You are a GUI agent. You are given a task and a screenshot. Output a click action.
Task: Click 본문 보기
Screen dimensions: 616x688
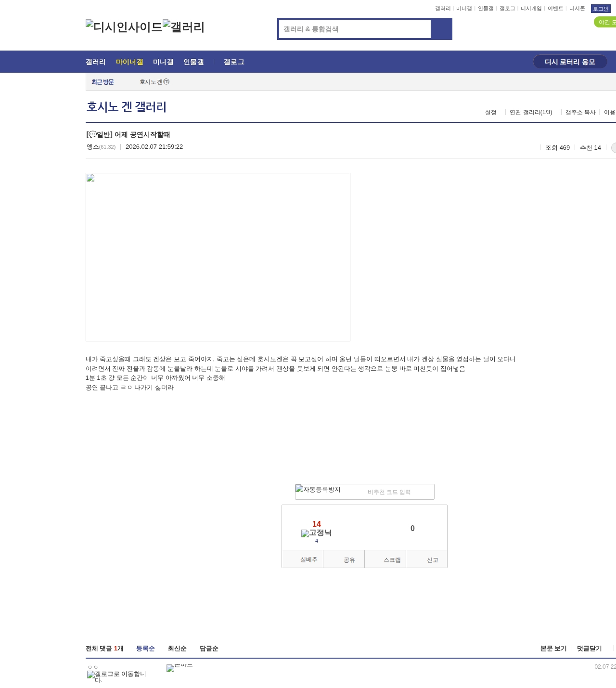coord(553,649)
